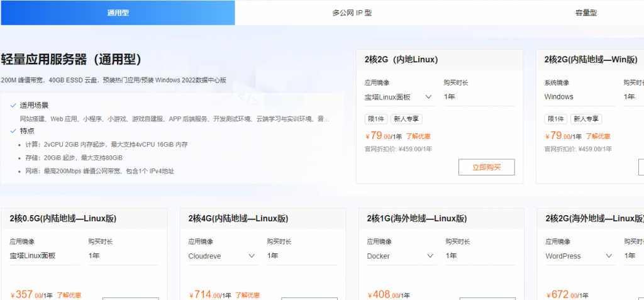
Task: Click the 适用场景 checkmark icon
Action: pos(13,105)
